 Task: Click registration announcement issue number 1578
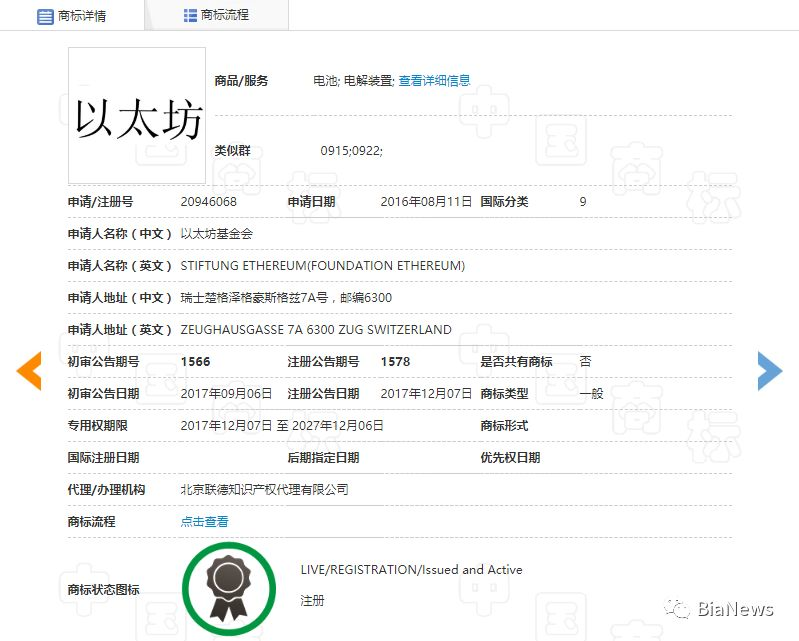[395, 362]
